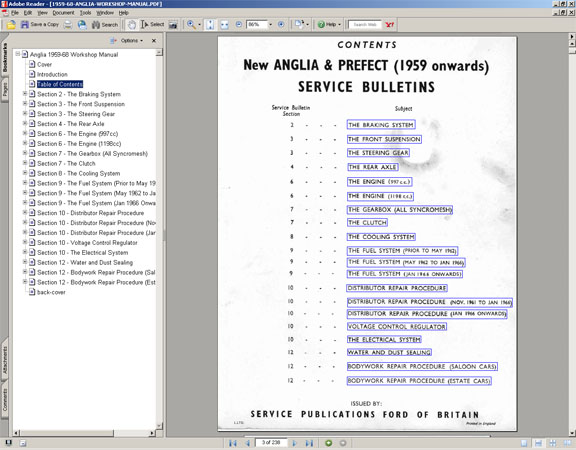Image resolution: width=576 pixels, height=450 pixels.
Task: Open the zoom tool dropdown arrow
Action: point(199,25)
